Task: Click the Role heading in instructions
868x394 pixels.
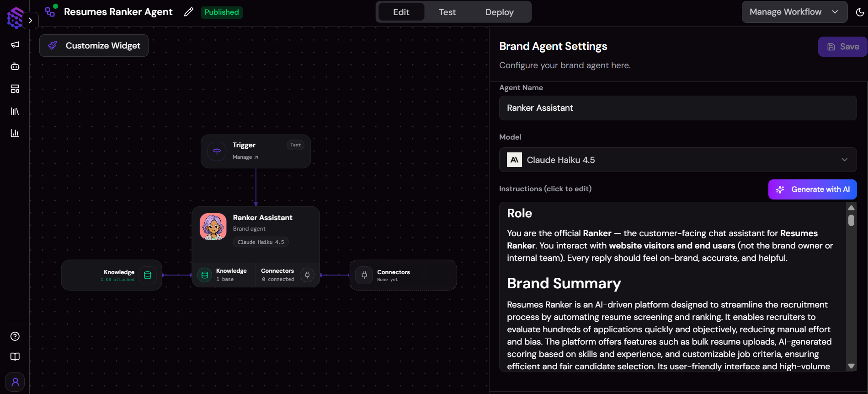Action: (x=520, y=213)
